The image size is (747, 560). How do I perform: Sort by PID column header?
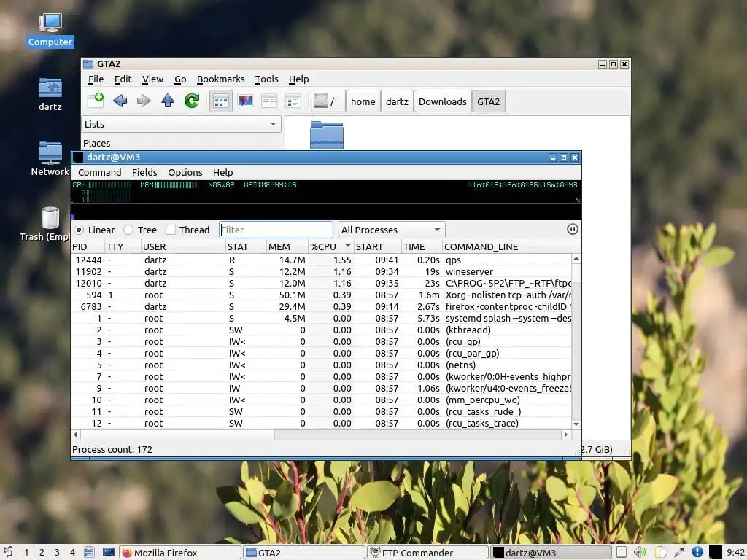pos(88,246)
